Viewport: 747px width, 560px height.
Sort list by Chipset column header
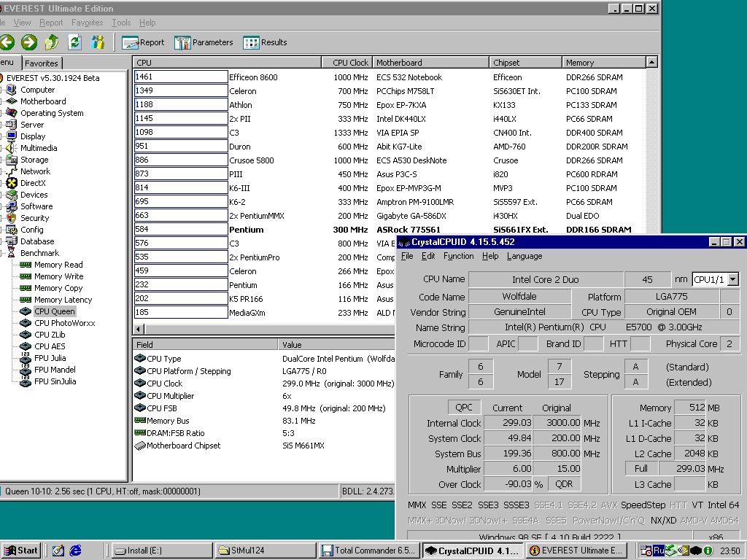[x=506, y=63]
